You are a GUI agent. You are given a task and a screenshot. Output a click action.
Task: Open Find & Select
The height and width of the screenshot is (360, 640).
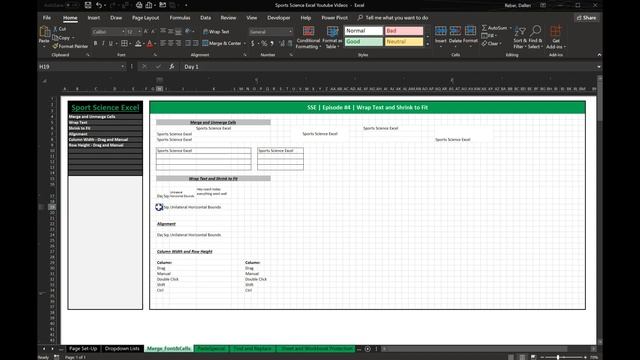pyautogui.click(x=535, y=37)
